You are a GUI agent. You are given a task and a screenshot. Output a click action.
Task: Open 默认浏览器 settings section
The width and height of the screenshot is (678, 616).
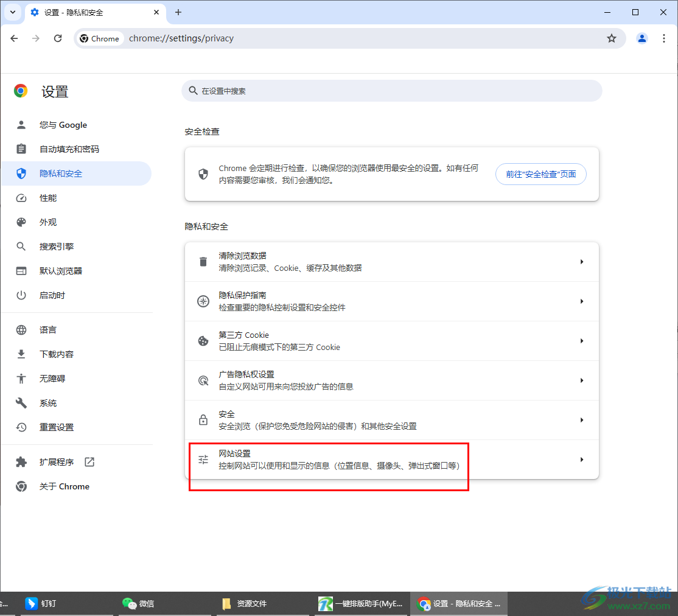point(76,271)
